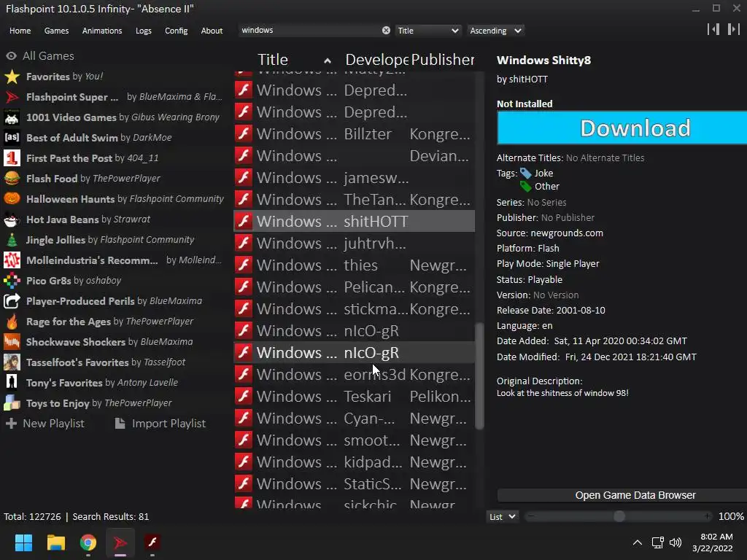The width and height of the screenshot is (747, 560).
Task: Click the Developer column header
Action: point(376,60)
